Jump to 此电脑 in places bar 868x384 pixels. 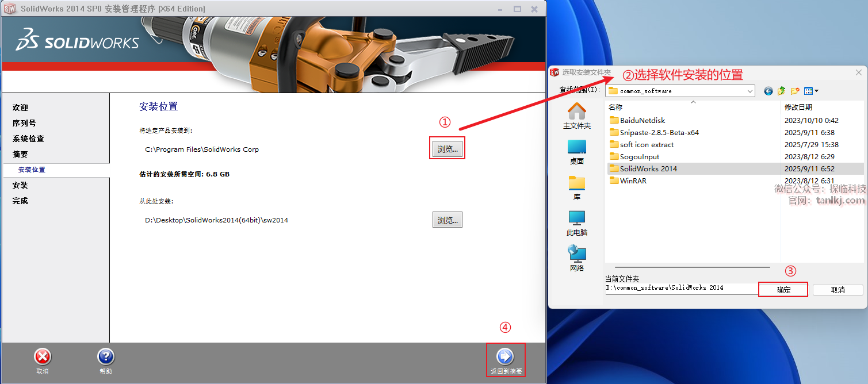pyautogui.click(x=576, y=223)
